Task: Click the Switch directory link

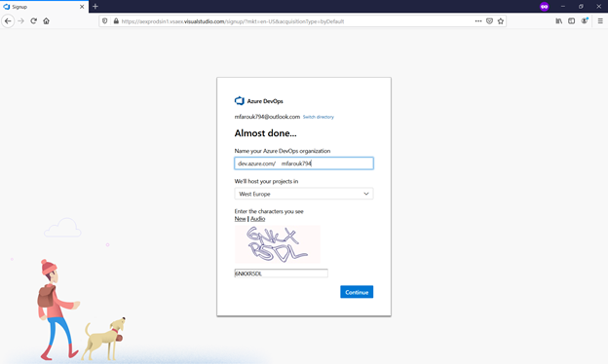Action: pos(318,117)
